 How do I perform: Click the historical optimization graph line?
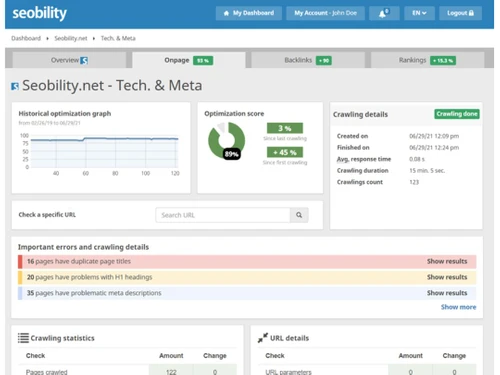point(104,139)
